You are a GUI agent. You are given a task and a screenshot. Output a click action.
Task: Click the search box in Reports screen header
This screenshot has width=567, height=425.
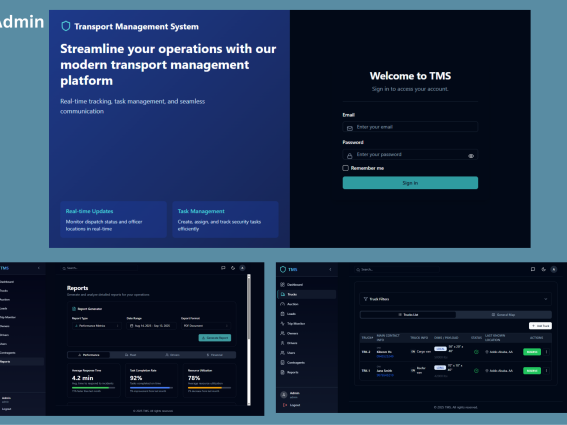[x=99, y=268]
